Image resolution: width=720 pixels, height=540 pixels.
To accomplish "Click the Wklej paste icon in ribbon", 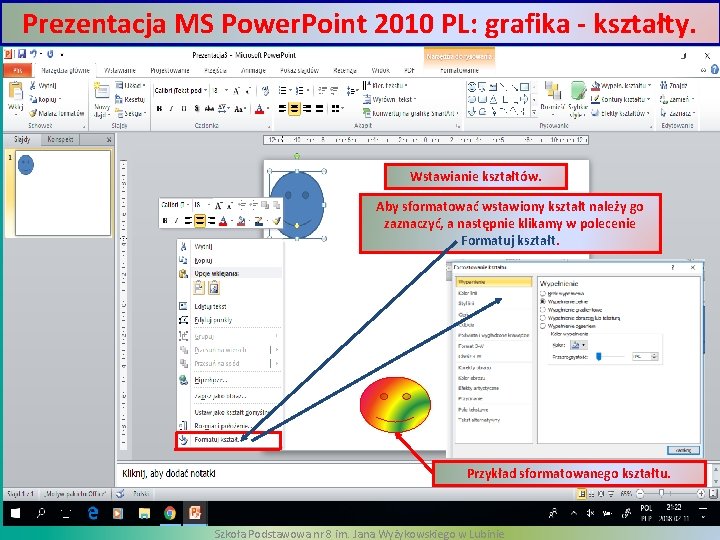I will (16, 91).
